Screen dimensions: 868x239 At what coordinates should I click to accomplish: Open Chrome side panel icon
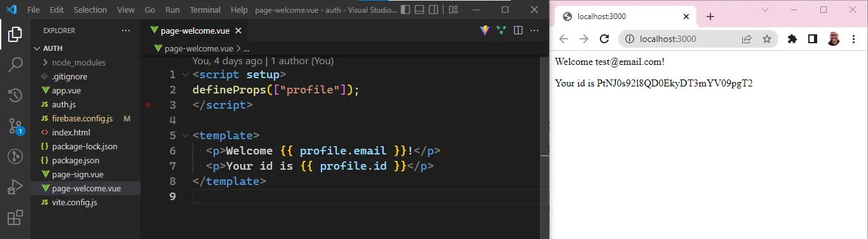812,39
